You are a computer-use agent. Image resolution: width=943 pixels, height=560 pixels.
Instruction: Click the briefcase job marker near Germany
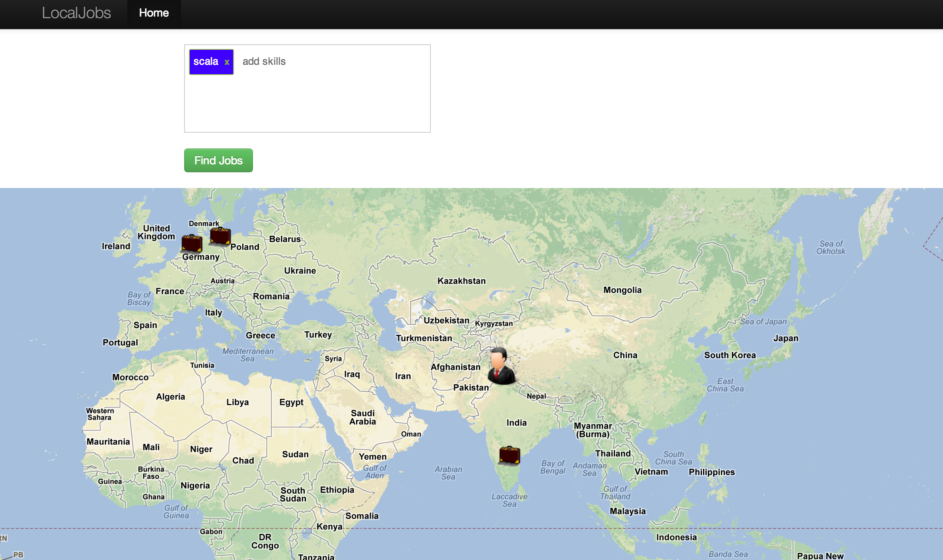tap(192, 243)
